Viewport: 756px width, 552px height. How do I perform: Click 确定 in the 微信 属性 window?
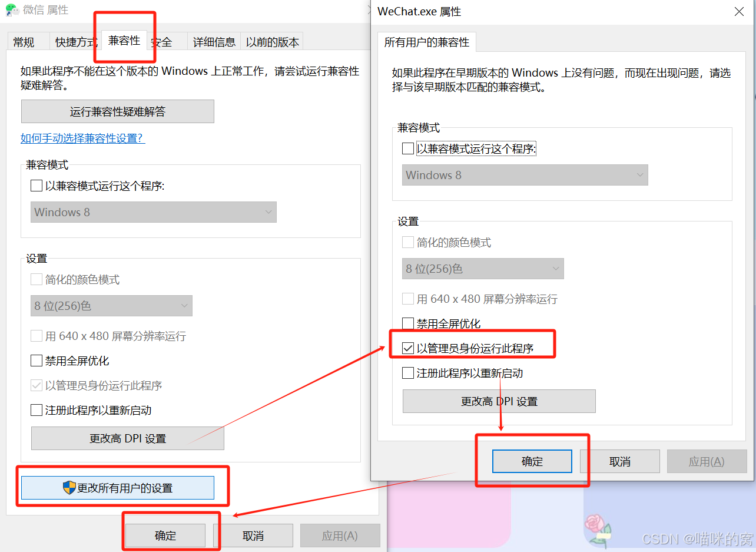click(x=165, y=536)
